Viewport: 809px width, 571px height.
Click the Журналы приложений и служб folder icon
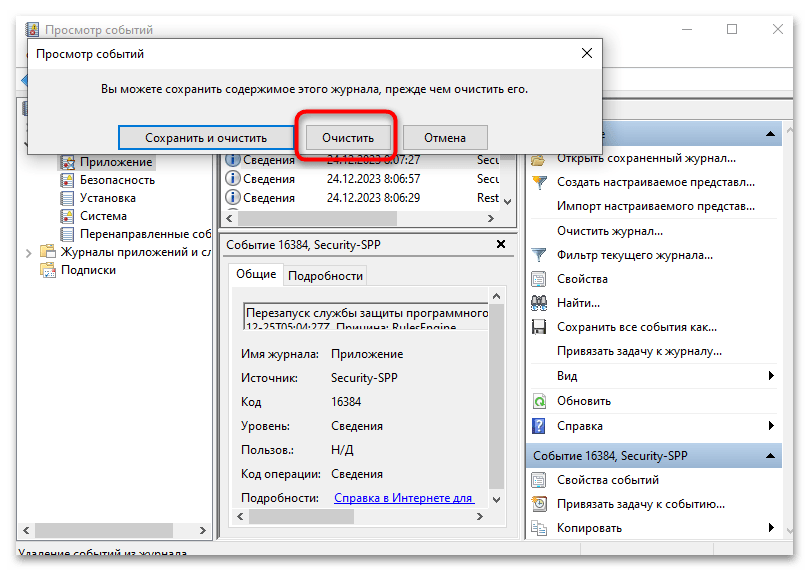point(48,252)
